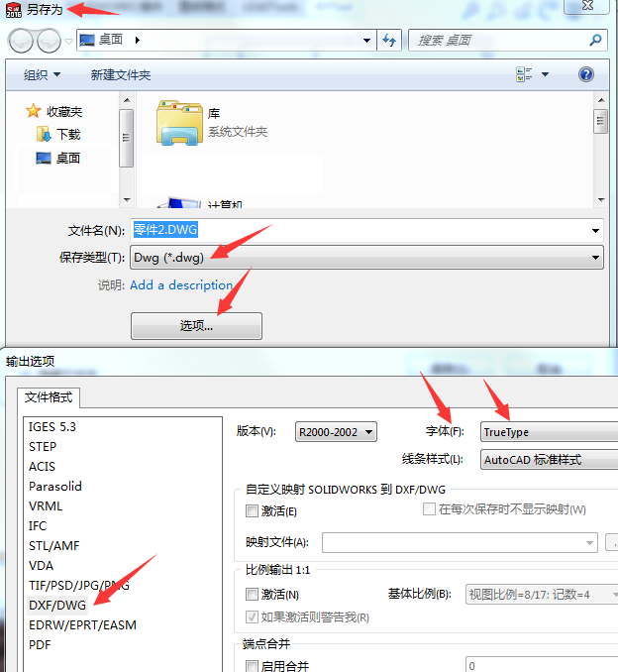Expand the 版本 R2000-2002 dropdown
618x672 pixels.
[336, 431]
